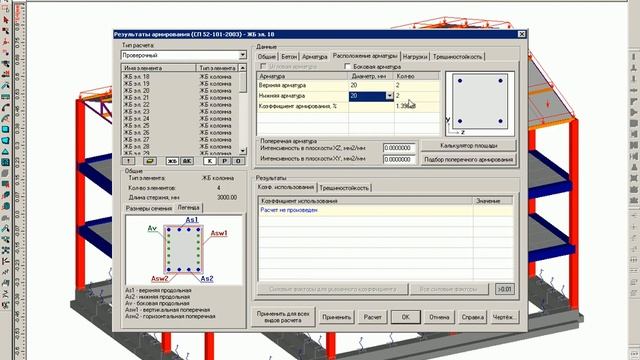Switch to the Бетон tab

click(289, 57)
